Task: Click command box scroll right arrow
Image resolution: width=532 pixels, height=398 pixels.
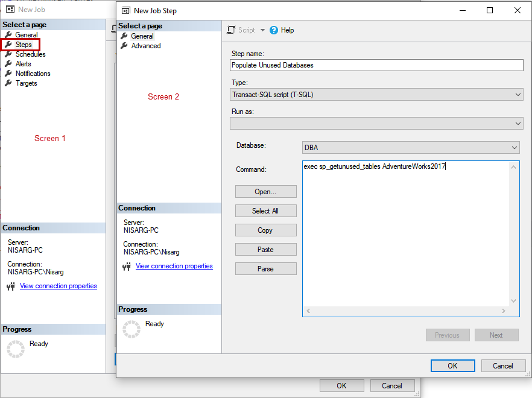Action: tap(504, 311)
